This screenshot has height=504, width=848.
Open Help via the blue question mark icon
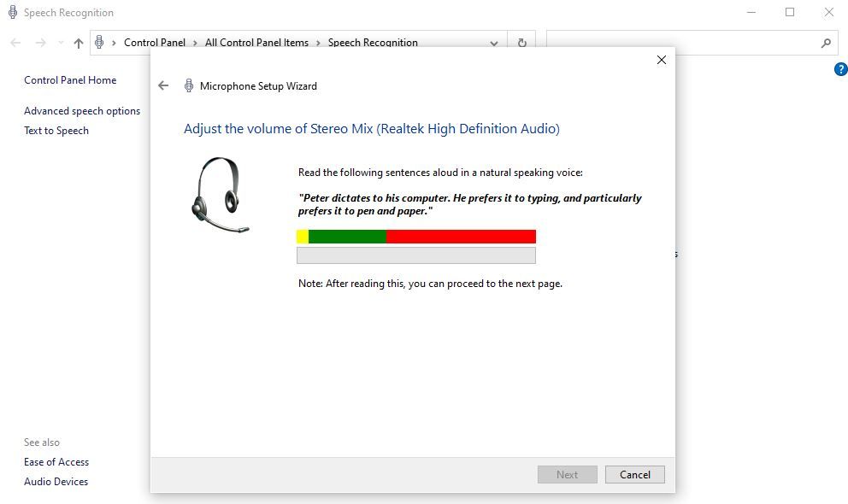841,69
